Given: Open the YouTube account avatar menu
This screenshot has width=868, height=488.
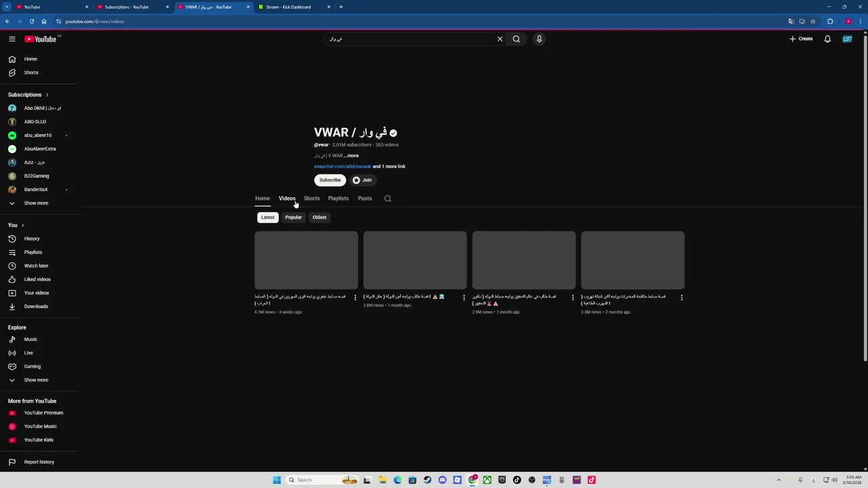Looking at the screenshot, I should (x=847, y=39).
